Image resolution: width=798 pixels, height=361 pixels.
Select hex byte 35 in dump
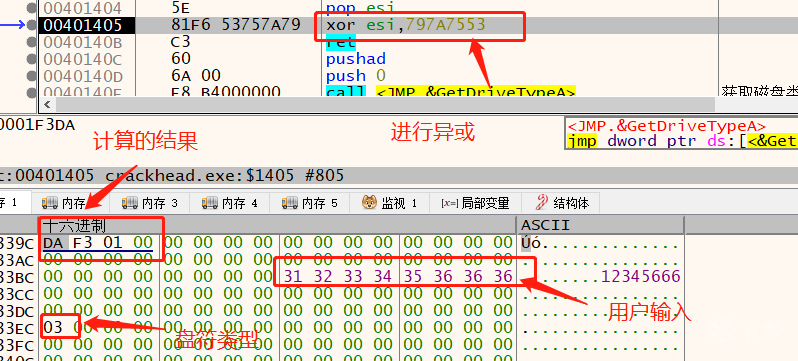[x=414, y=276]
